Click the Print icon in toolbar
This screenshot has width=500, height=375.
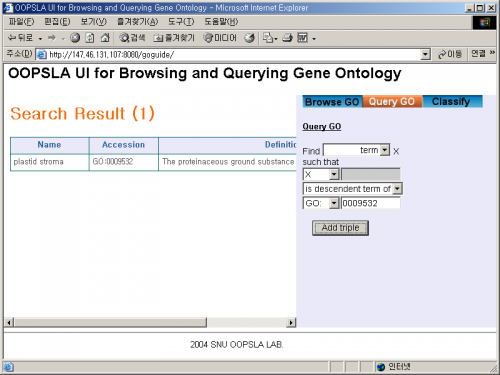click(288, 38)
